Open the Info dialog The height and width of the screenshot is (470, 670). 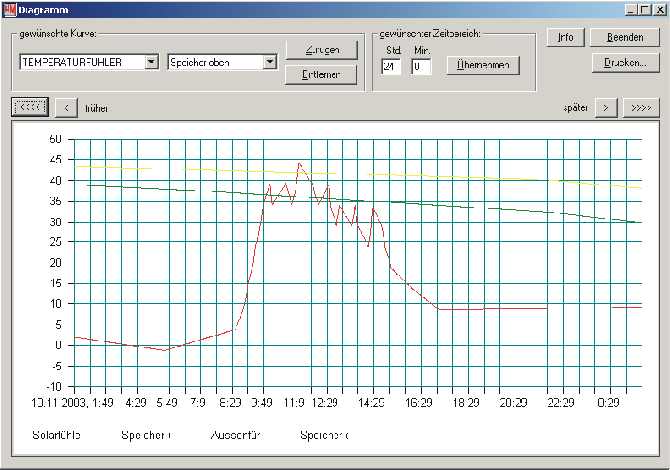tap(565, 38)
